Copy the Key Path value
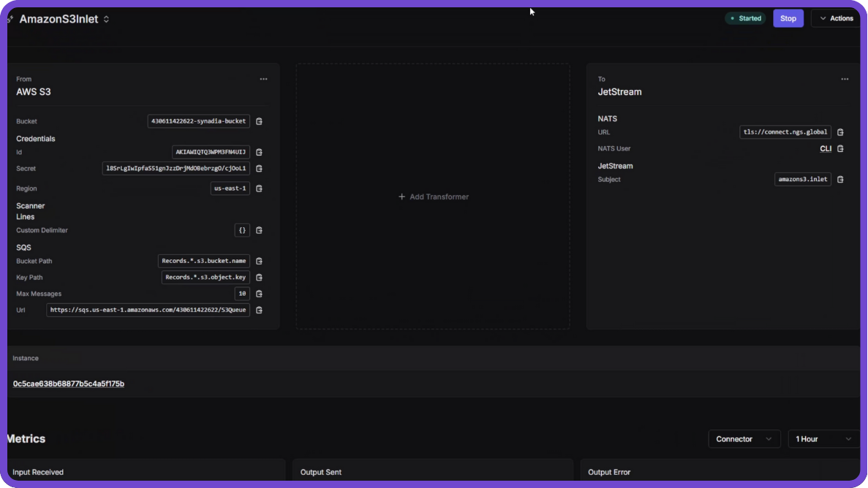This screenshot has width=868, height=488. point(259,278)
